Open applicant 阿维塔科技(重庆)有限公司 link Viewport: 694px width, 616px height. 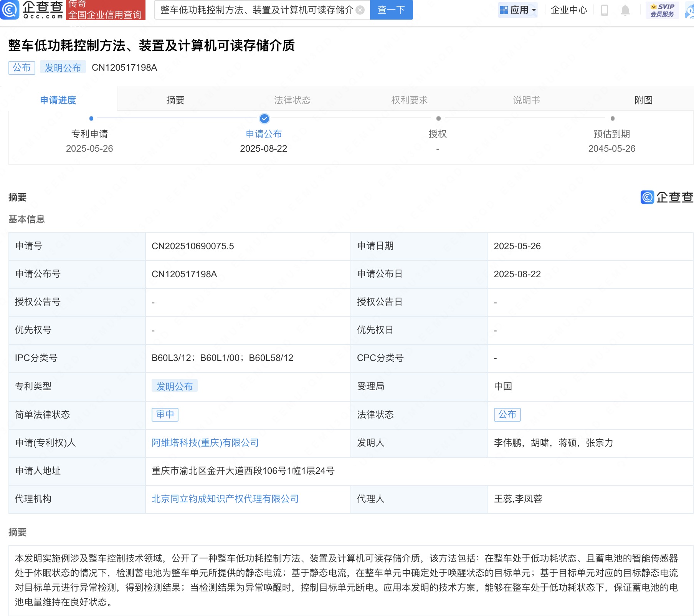(x=205, y=443)
